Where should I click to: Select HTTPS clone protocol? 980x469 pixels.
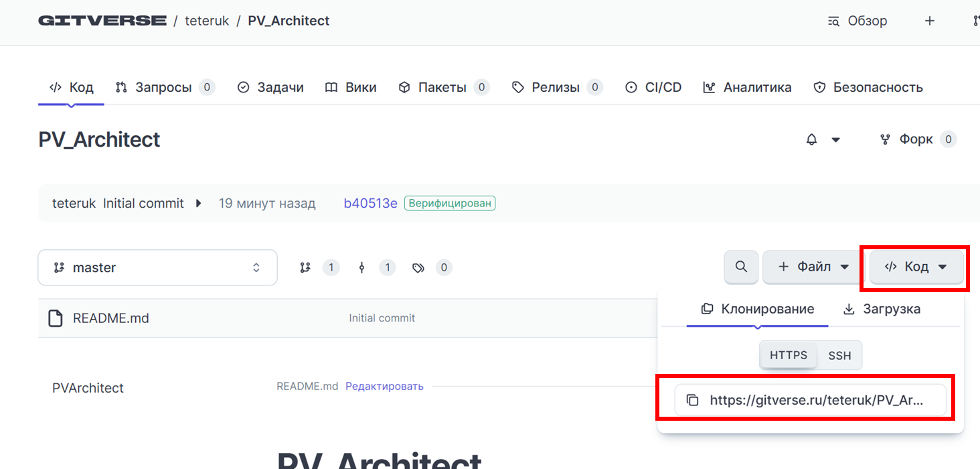789,355
